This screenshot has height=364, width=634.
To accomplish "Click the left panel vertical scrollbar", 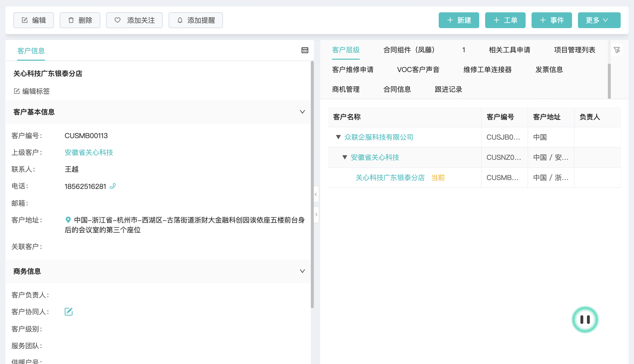I will pyautogui.click(x=312, y=184).
